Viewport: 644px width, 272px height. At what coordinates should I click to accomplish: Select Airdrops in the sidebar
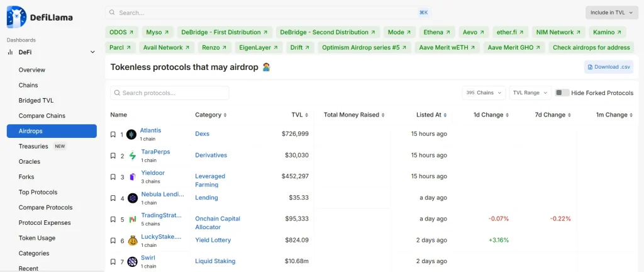point(52,131)
